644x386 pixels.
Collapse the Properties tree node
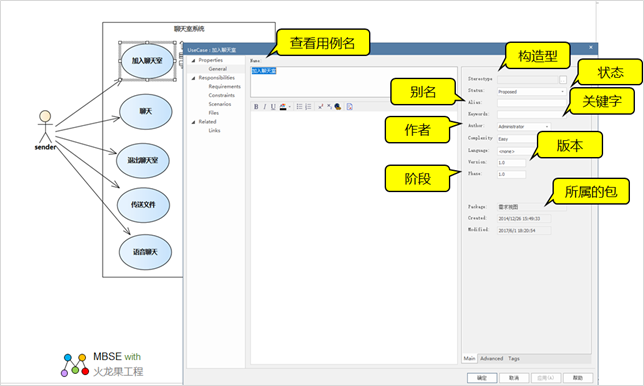(193, 60)
